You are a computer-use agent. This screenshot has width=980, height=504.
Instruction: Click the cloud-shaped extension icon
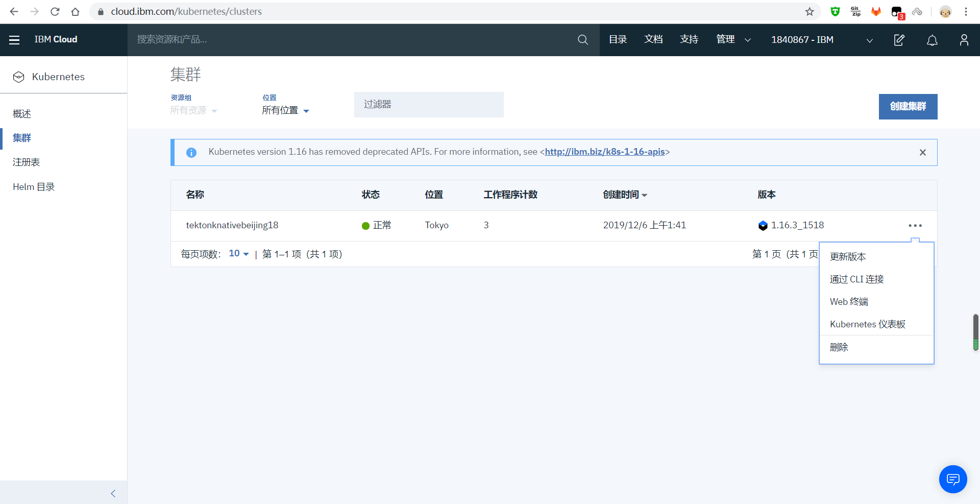pos(917,11)
